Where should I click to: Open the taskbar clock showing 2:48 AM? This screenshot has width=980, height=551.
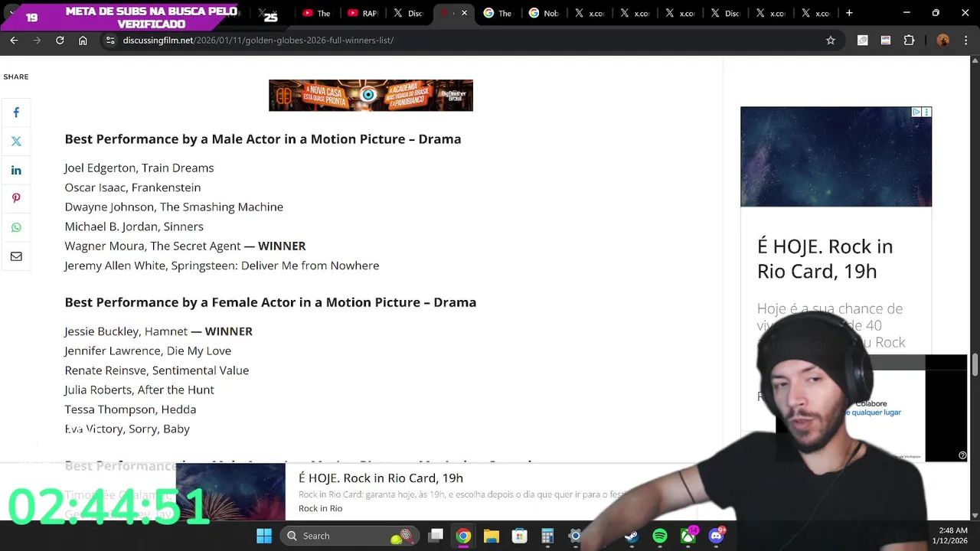949,536
